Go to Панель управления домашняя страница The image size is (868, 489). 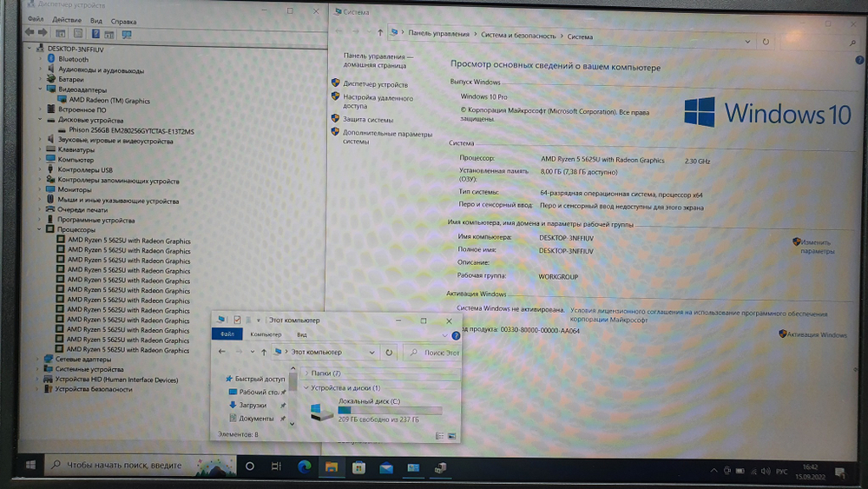(x=378, y=60)
